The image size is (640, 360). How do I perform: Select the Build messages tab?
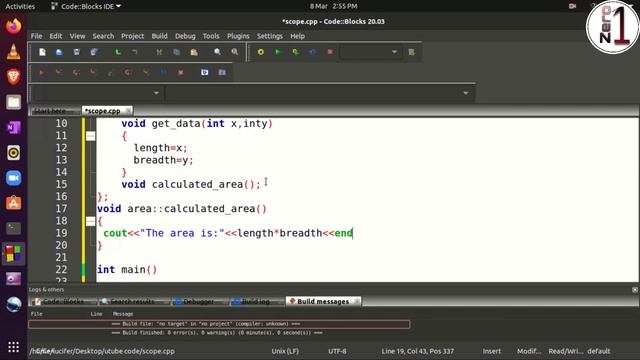pyautogui.click(x=323, y=301)
